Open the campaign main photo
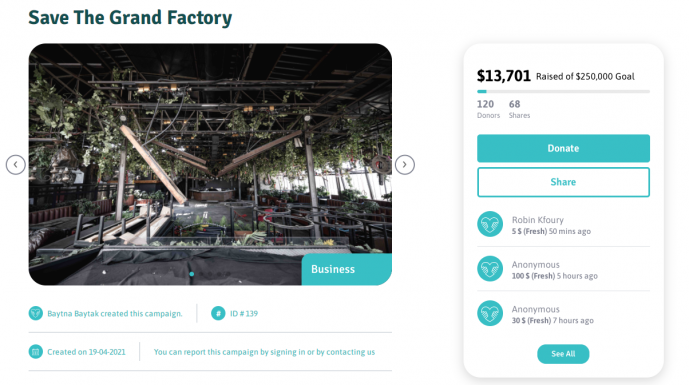The height and width of the screenshot is (385, 689). 210,164
